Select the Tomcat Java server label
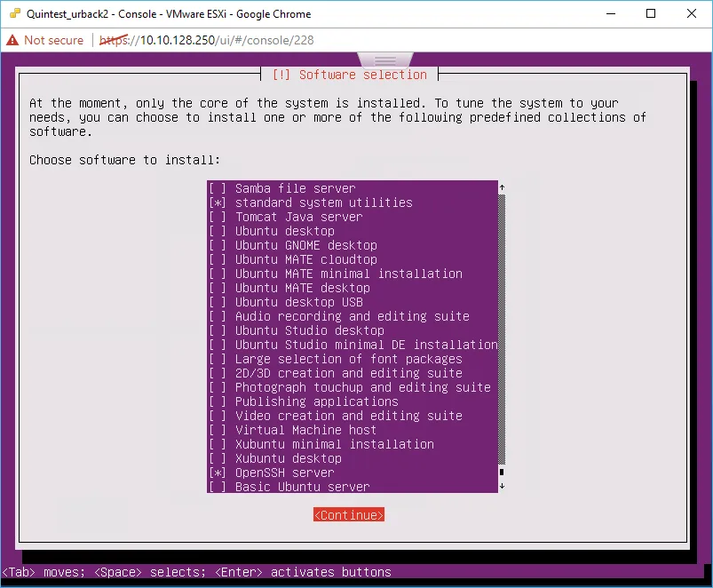Viewport: 713px width, 588px height. [298, 217]
